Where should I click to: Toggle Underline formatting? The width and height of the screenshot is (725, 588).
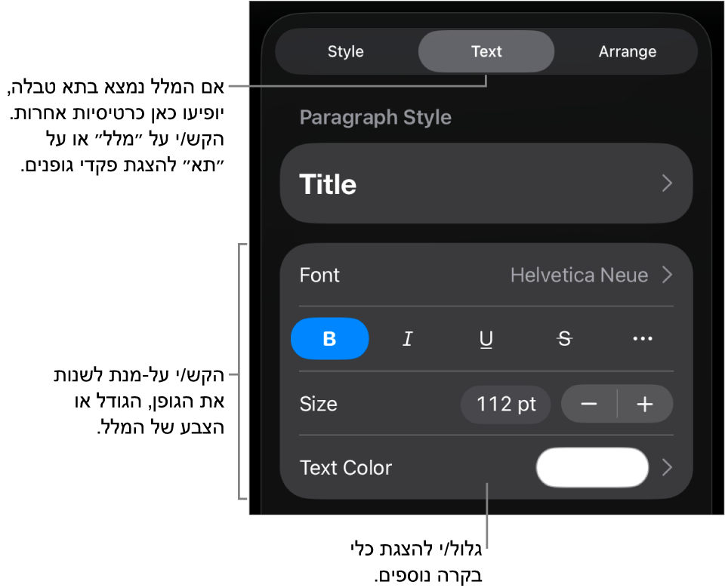coord(486,338)
